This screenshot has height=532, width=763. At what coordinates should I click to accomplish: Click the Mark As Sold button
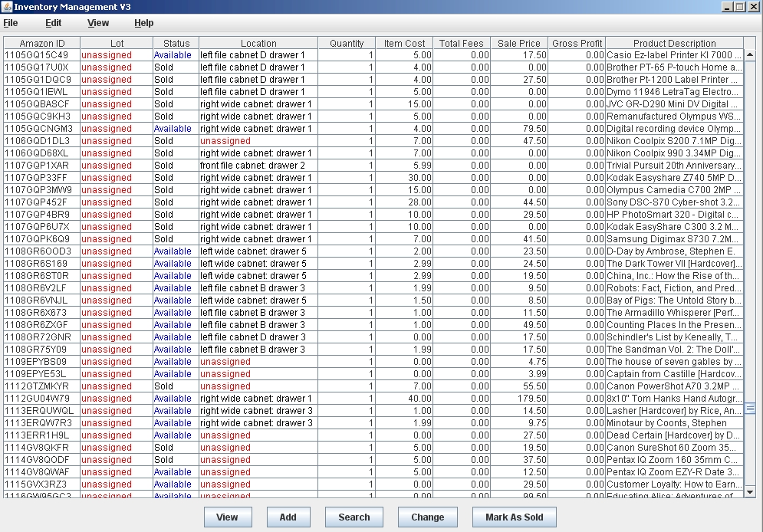(514, 517)
